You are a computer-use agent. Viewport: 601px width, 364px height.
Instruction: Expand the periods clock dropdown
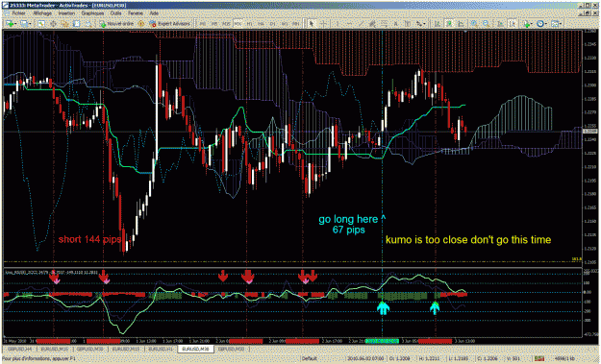pos(546,24)
